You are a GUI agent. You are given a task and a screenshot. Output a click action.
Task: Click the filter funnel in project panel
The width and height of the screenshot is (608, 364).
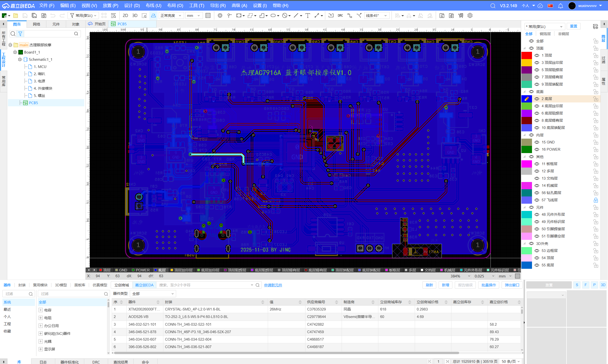pos(20,34)
